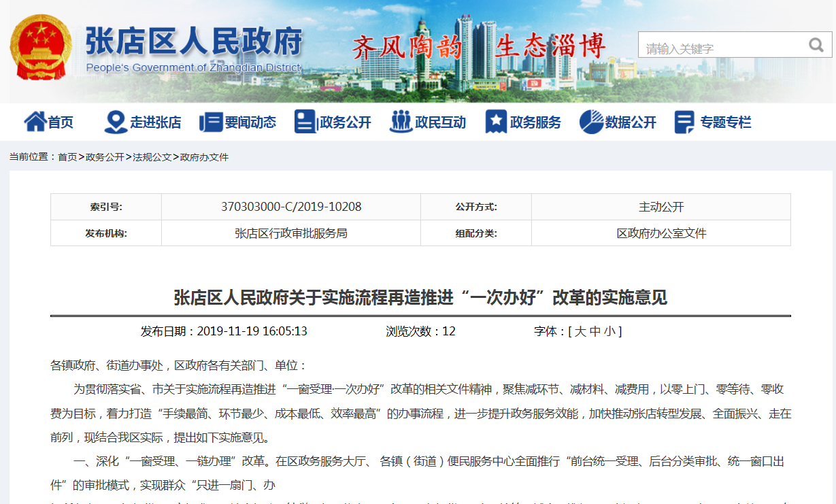836x504 pixels.
Task: Open the 政务服务 menu item
Action: 535,122
